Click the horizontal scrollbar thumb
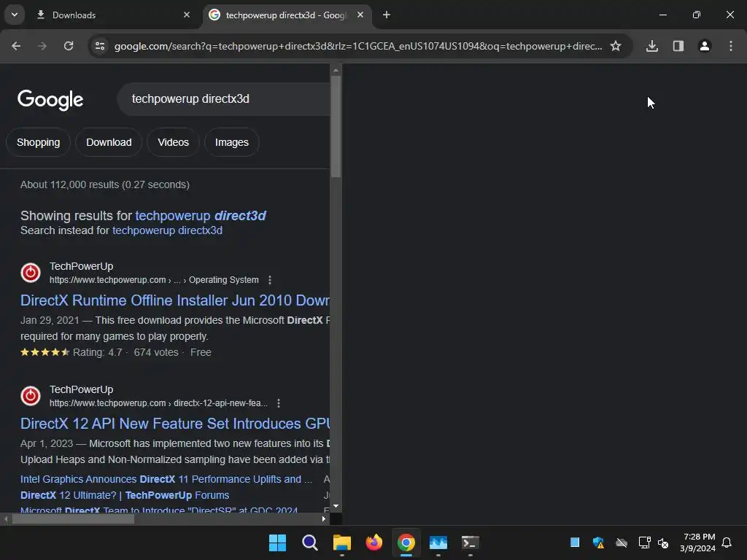The height and width of the screenshot is (560, 747). [x=73, y=519]
